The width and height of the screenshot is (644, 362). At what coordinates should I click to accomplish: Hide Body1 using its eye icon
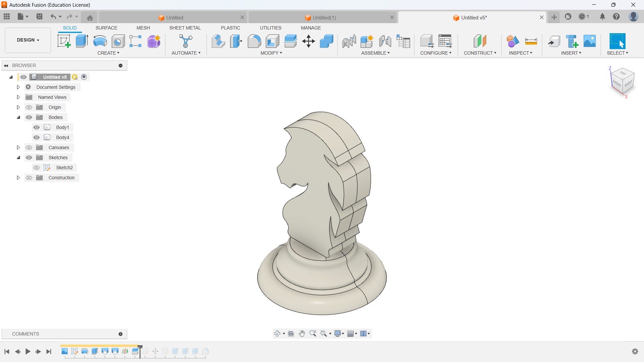(x=37, y=127)
